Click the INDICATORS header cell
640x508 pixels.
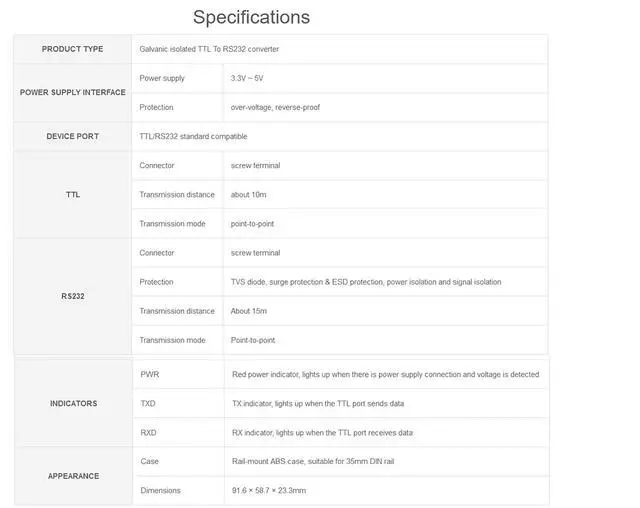tap(73, 404)
